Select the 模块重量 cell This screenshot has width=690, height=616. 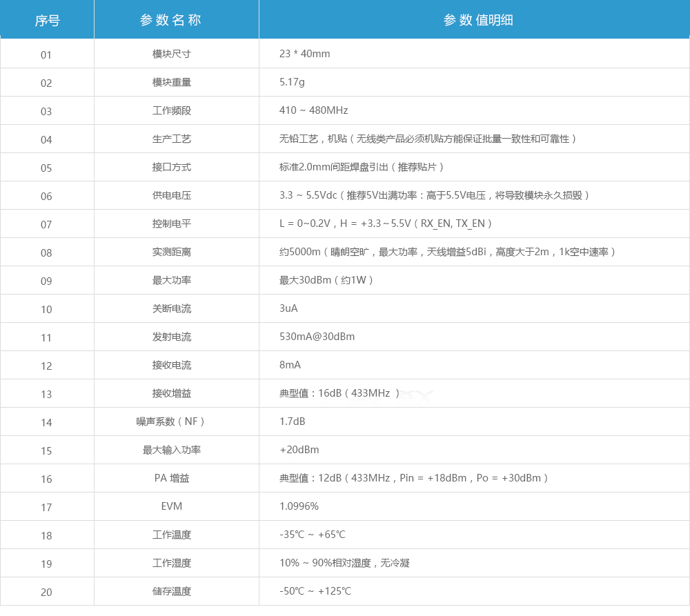pyautogui.click(x=176, y=81)
